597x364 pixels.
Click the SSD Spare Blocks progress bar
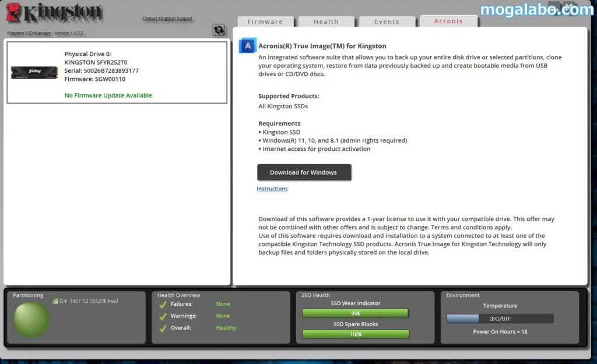click(357, 334)
